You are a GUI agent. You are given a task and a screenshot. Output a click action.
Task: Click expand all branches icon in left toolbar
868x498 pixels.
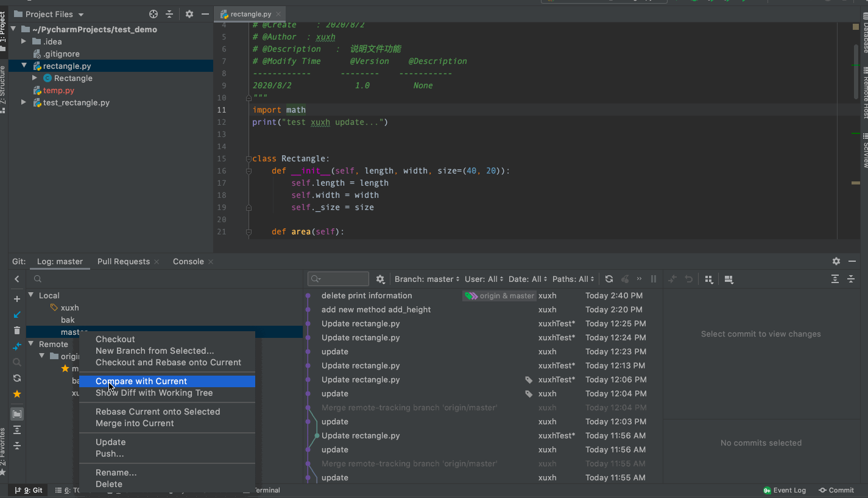click(x=17, y=430)
